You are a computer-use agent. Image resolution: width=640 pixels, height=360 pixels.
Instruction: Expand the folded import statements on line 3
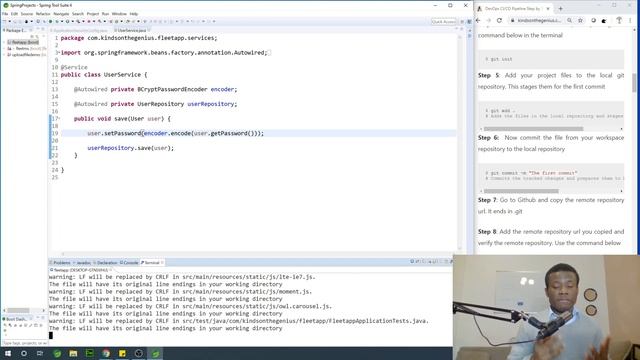pyautogui.click(x=59, y=53)
